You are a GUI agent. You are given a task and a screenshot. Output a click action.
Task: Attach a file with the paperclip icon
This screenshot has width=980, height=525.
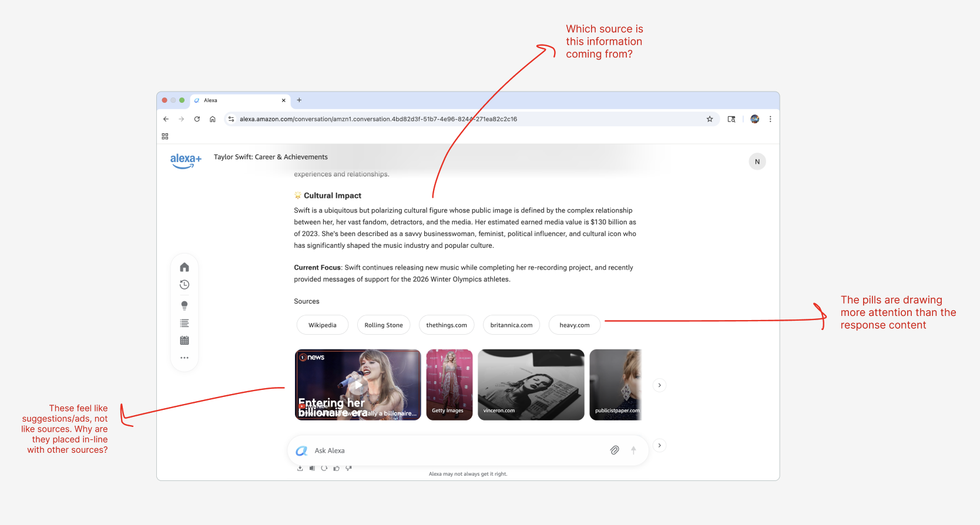pos(615,450)
